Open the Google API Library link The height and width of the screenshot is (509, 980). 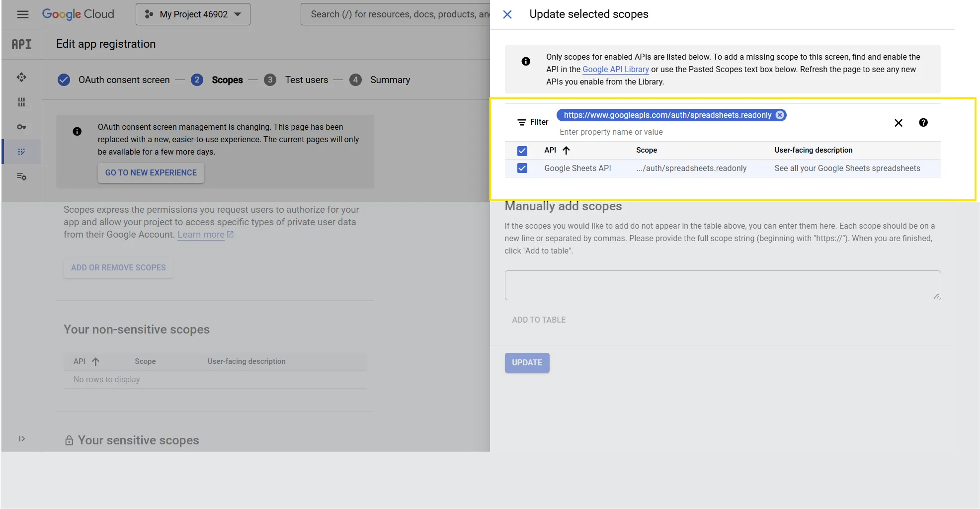616,70
